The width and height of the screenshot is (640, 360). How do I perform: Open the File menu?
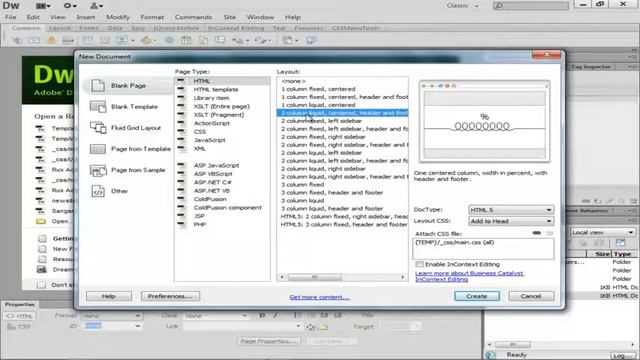pyautogui.click(x=11, y=17)
